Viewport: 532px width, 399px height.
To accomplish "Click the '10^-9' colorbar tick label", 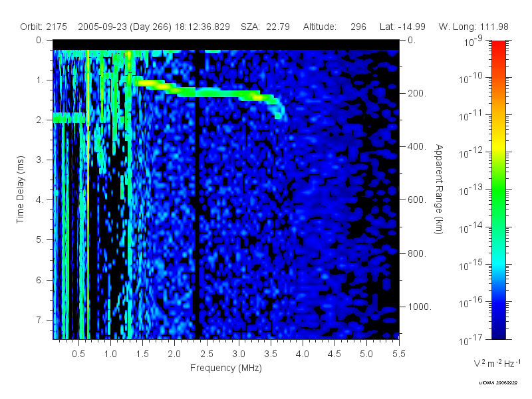I will tap(473, 41).
